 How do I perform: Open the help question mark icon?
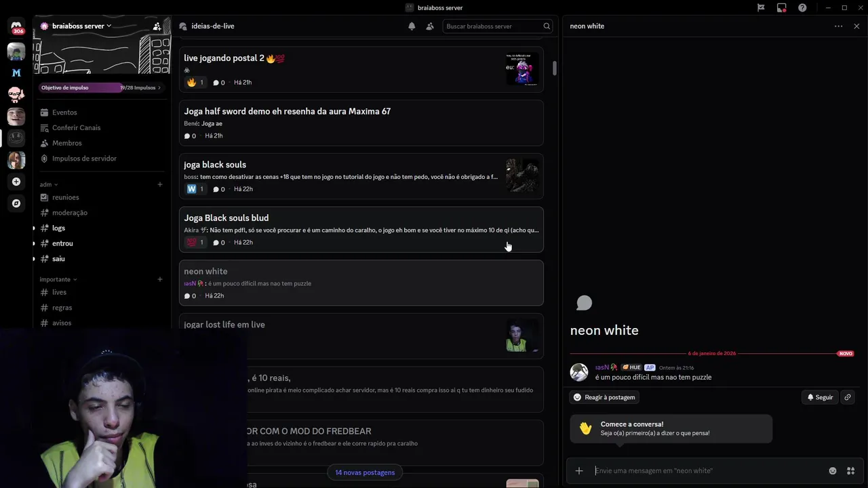pos(803,7)
